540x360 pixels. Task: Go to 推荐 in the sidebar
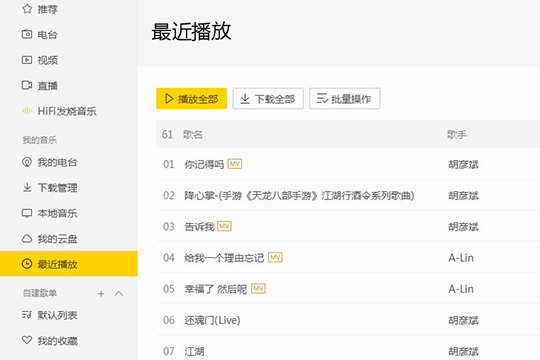pos(47,9)
